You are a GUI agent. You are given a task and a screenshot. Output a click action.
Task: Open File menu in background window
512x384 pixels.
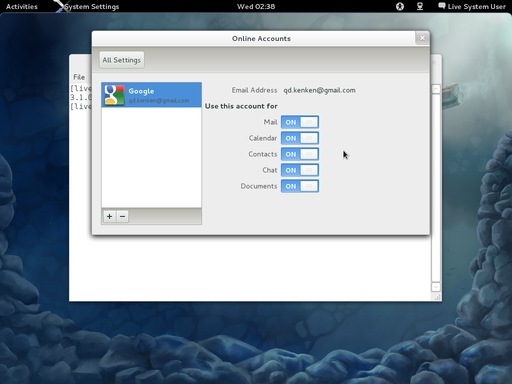(x=79, y=77)
